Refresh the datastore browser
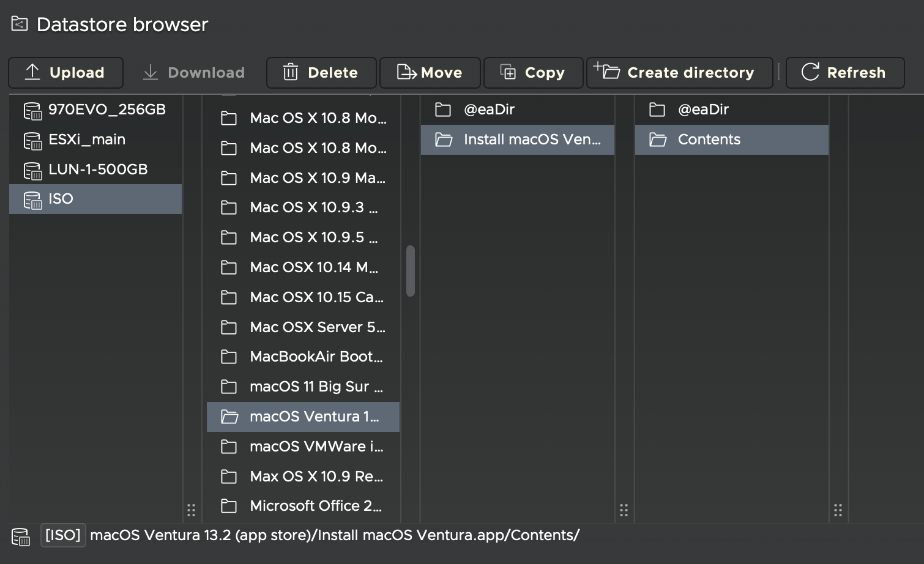 [x=845, y=73]
